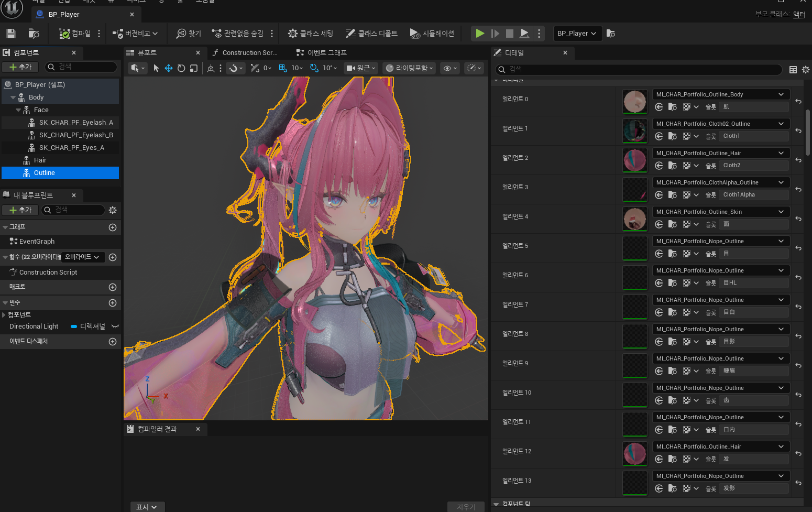Click the eject playback button
812x512 pixels.
click(x=524, y=34)
